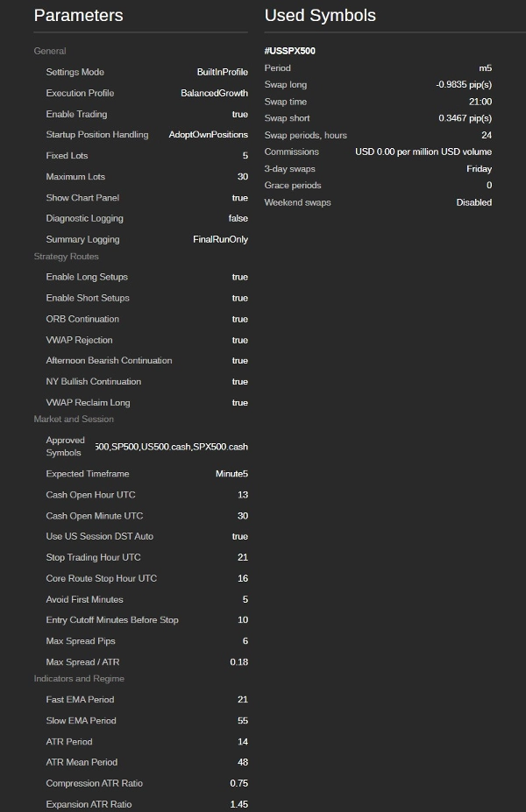This screenshot has height=812, width=526.
Task: Click the Strategy Routes section heading
Action: [66, 257]
